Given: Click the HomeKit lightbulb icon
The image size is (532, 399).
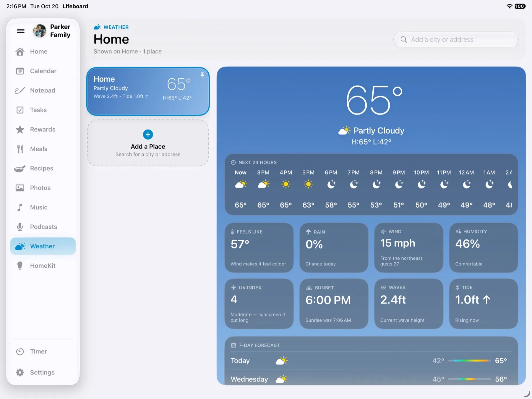Looking at the screenshot, I should click(20, 266).
